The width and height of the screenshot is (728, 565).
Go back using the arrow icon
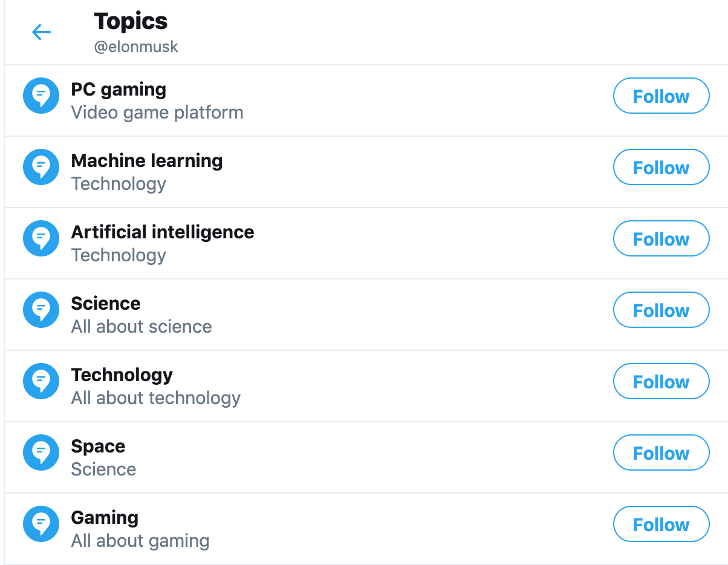coord(42,32)
